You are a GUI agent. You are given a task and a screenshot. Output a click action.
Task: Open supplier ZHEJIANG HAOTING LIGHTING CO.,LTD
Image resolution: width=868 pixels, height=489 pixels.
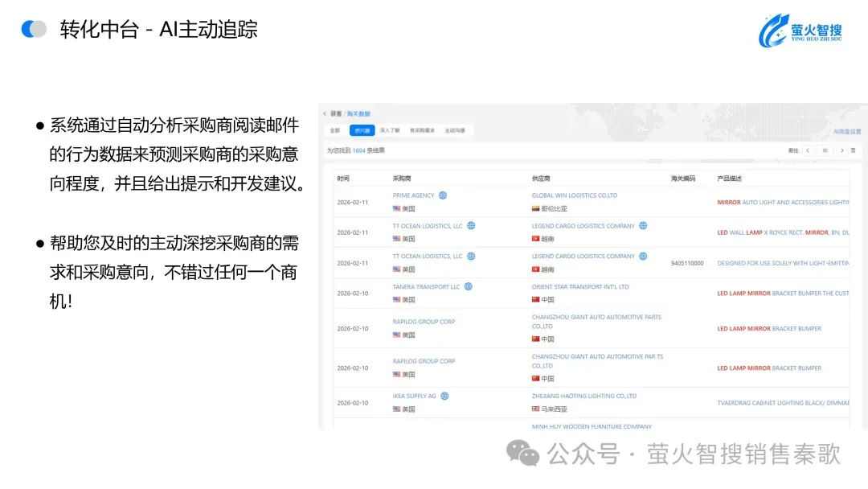(584, 396)
